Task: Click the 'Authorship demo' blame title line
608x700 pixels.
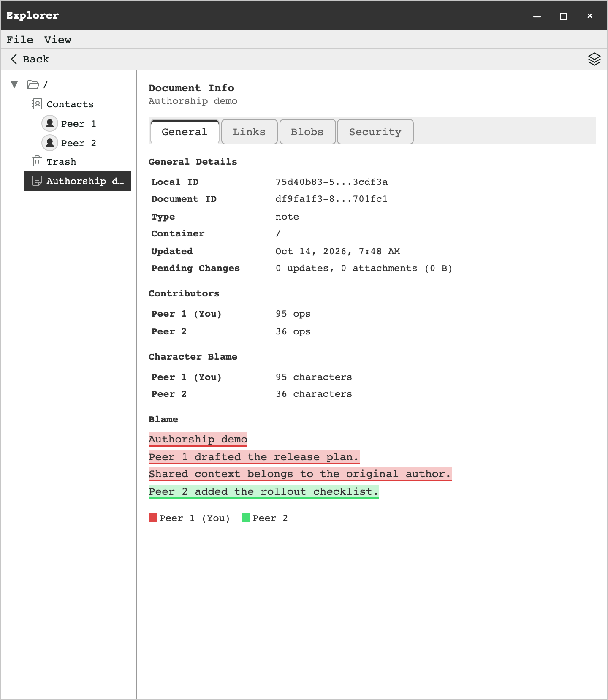Action: [x=198, y=440]
